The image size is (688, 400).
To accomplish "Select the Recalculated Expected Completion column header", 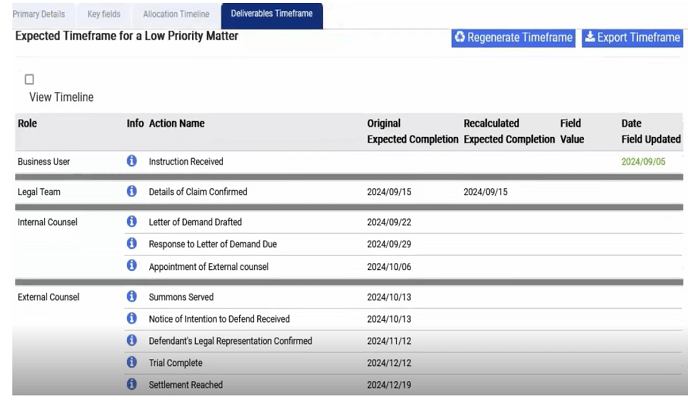I will tap(509, 131).
